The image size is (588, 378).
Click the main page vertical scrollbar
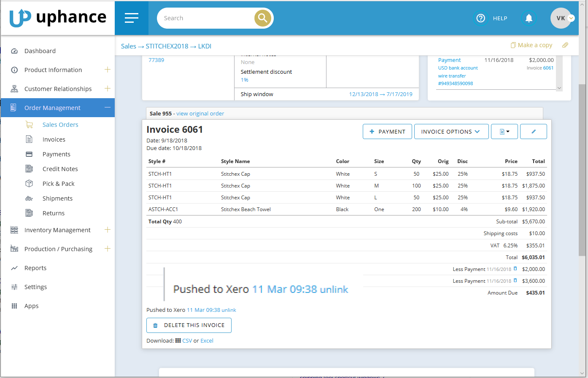582,170
